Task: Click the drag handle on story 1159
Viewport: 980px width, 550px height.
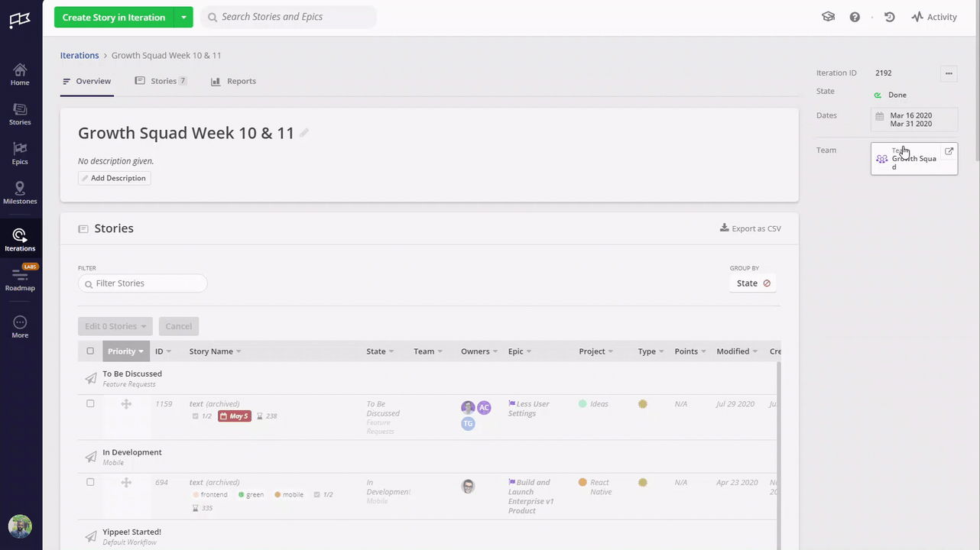Action: [x=126, y=404]
